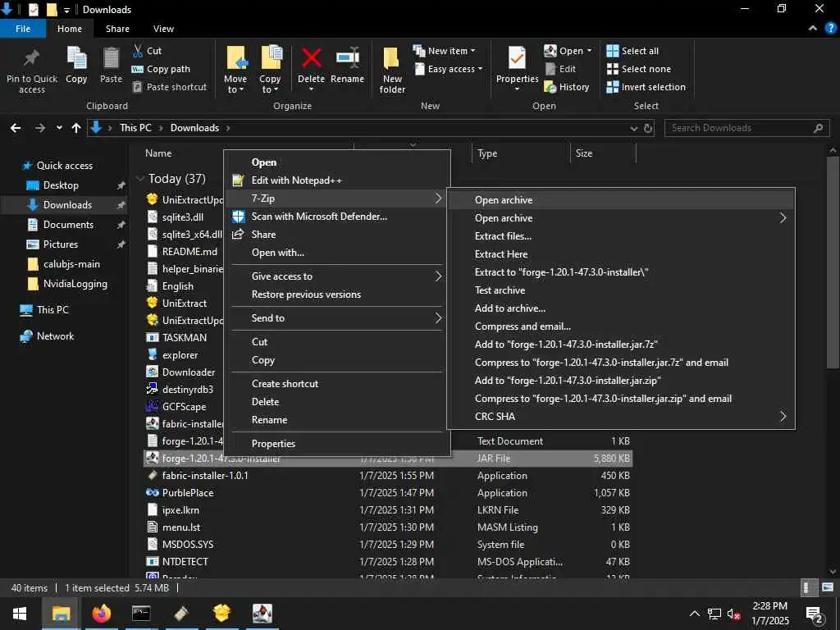This screenshot has width=840, height=630.
Task: Switch to large icons view button
Action: pyautogui.click(x=827, y=587)
